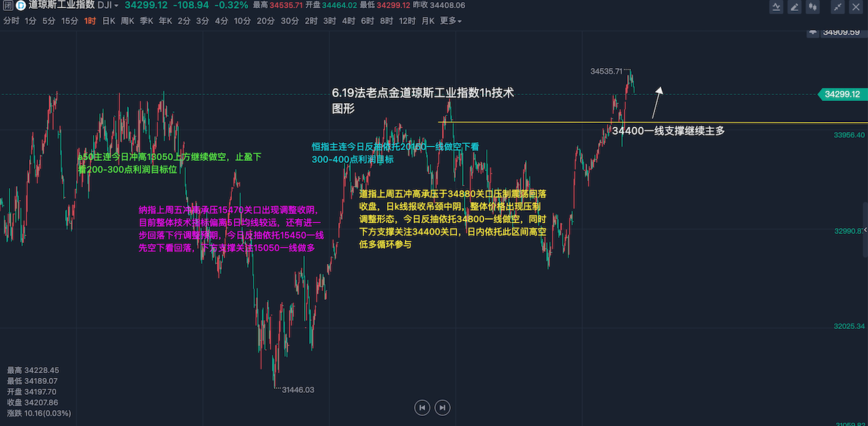Select the 30分 interval option

coord(290,21)
